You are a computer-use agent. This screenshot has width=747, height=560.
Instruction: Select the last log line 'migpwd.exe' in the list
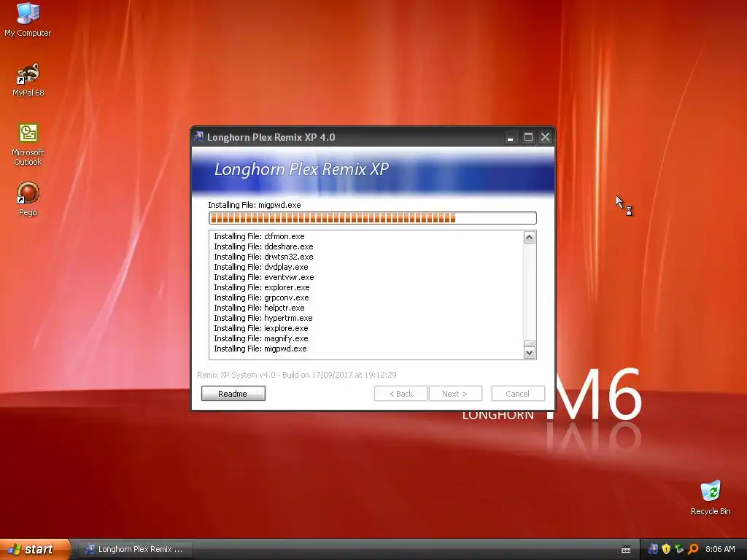click(x=260, y=349)
